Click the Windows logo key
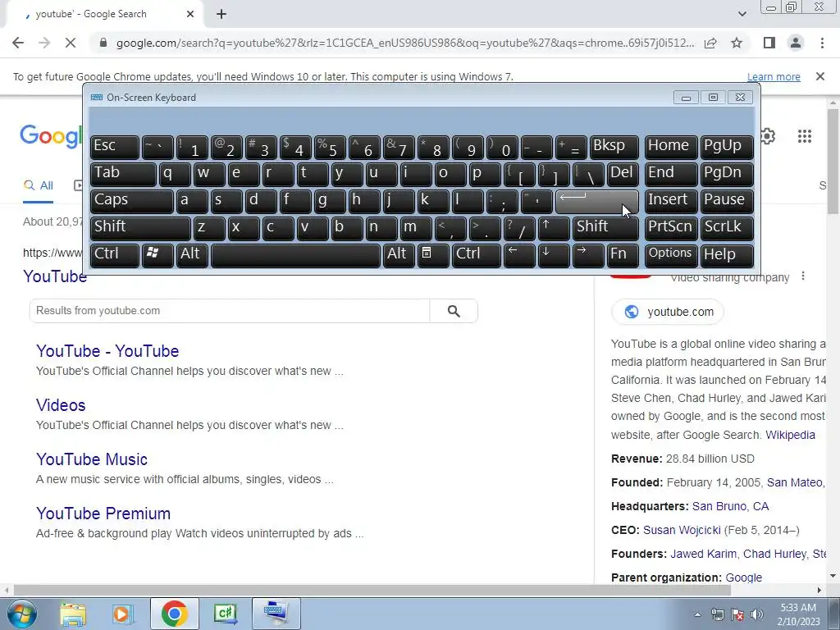Screen dimensions: 840x630 (x=157, y=255)
